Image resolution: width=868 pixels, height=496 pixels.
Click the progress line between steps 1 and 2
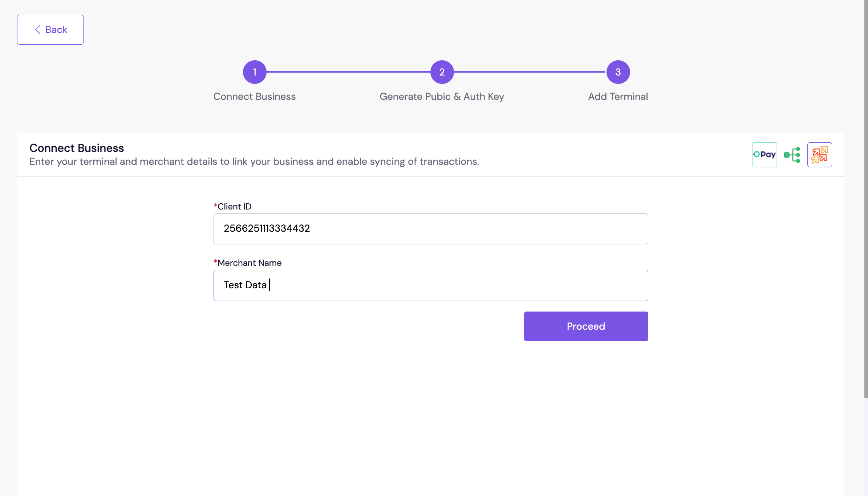point(348,72)
